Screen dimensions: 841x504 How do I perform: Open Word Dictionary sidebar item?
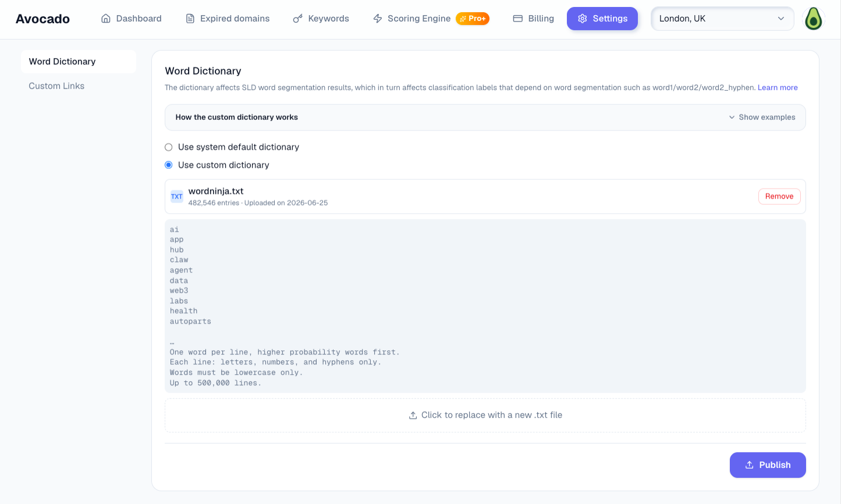coord(79,62)
